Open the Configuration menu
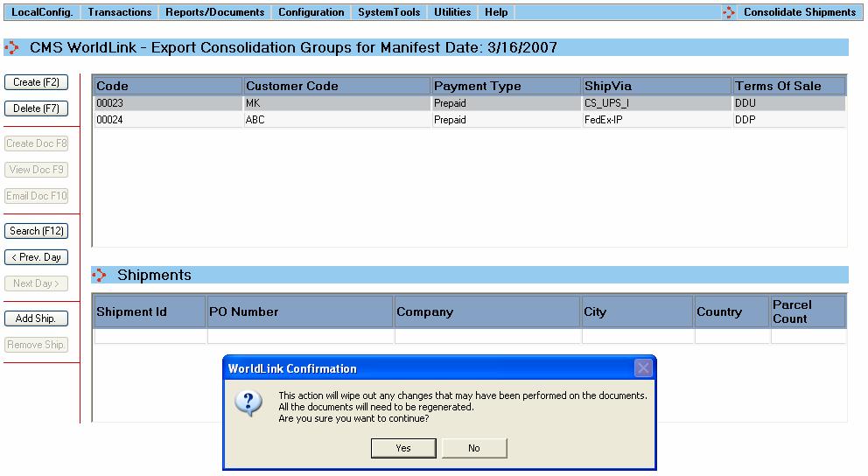The width and height of the screenshot is (868, 476). pyautogui.click(x=311, y=12)
